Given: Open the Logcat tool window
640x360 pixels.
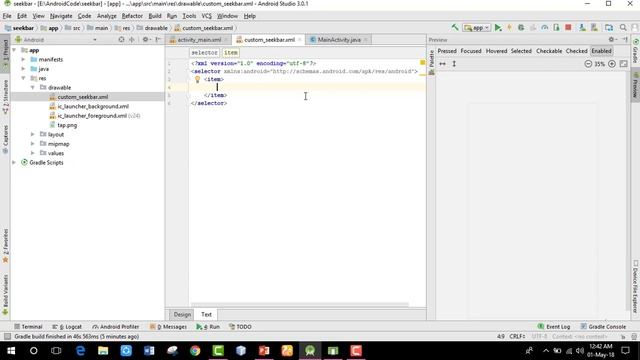Looking at the screenshot, I should click(67, 327).
